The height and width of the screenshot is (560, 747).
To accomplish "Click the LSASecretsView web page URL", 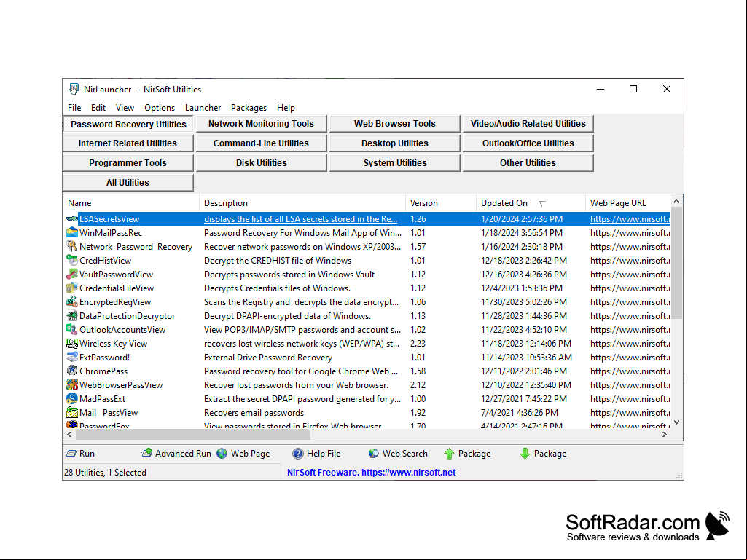I will click(x=630, y=219).
